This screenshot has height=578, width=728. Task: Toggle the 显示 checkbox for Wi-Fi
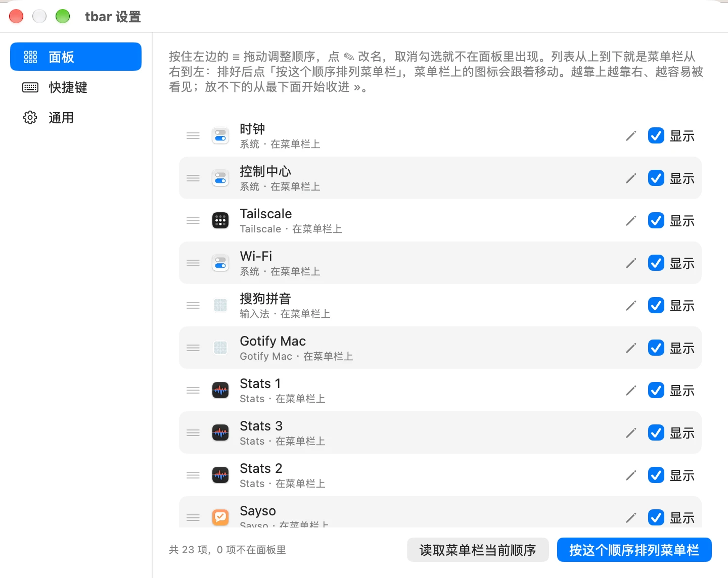coord(656,263)
